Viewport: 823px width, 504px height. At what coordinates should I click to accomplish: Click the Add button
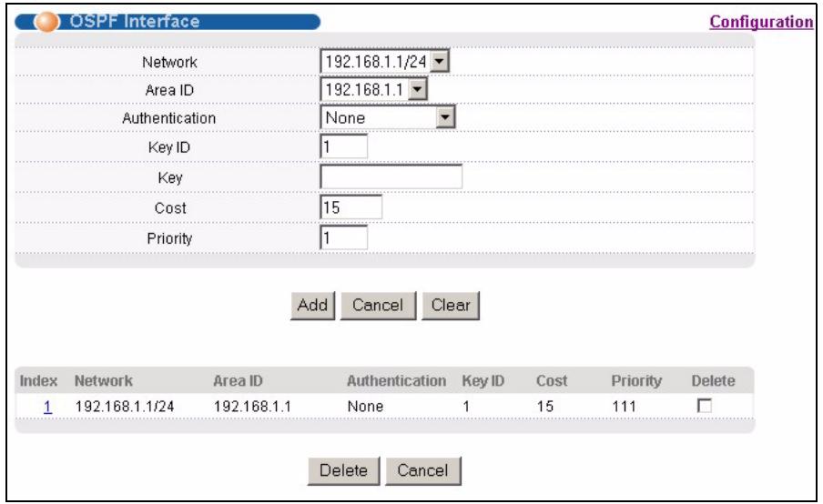pyautogui.click(x=312, y=306)
